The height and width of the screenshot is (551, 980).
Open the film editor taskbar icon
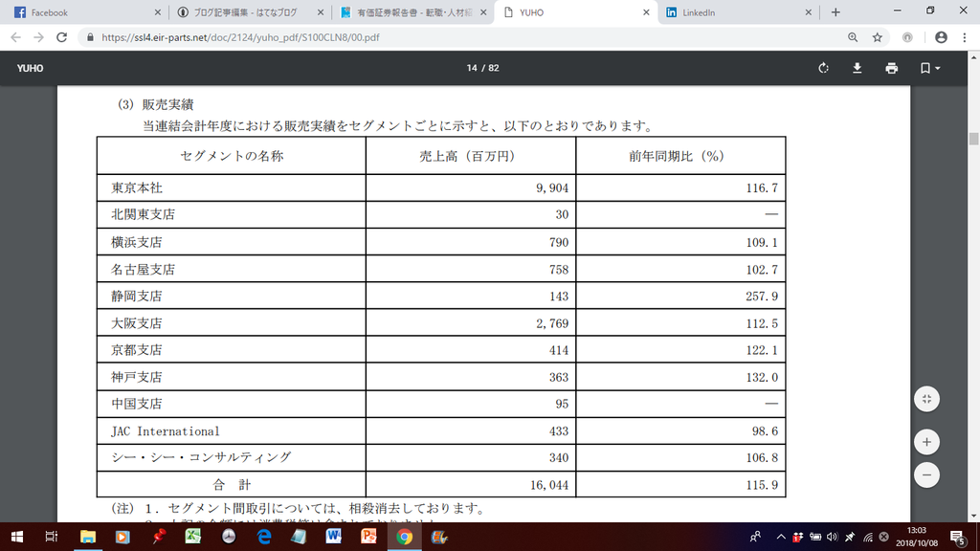point(439,538)
